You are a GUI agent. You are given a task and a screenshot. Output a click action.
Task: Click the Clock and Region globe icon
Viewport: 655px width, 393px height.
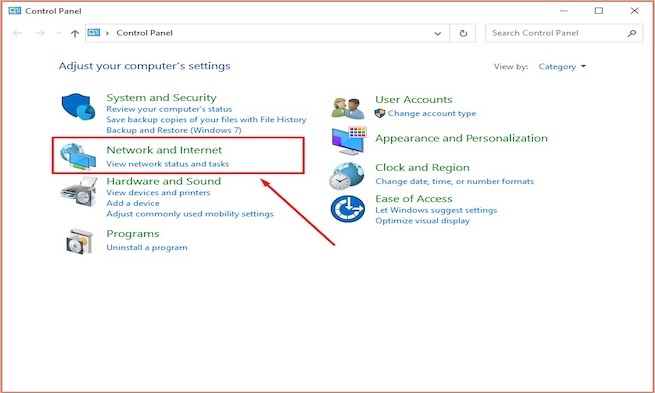346,176
